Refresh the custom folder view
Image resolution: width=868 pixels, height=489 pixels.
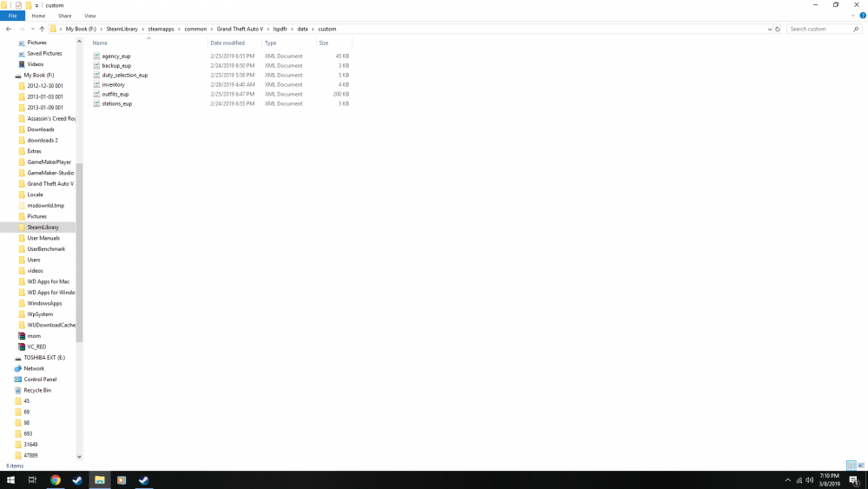777,29
